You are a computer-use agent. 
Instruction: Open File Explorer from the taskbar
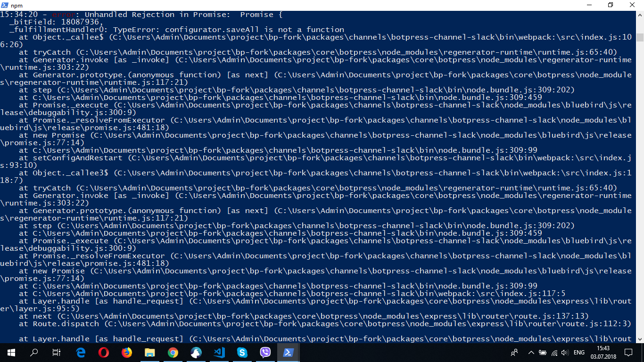pyautogui.click(x=150, y=352)
